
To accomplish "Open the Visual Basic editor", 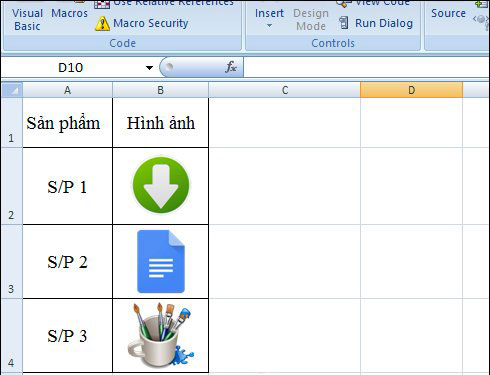I will 27,18.
